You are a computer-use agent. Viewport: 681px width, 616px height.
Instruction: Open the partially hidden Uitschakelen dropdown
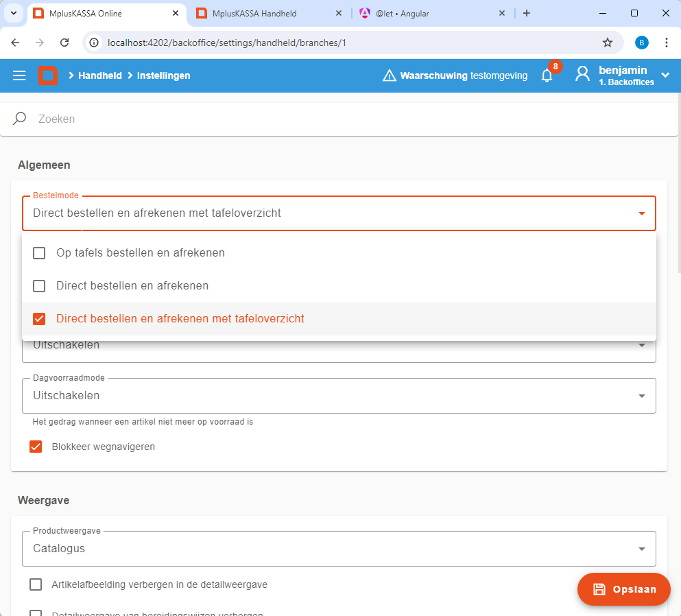click(x=339, y=351)
